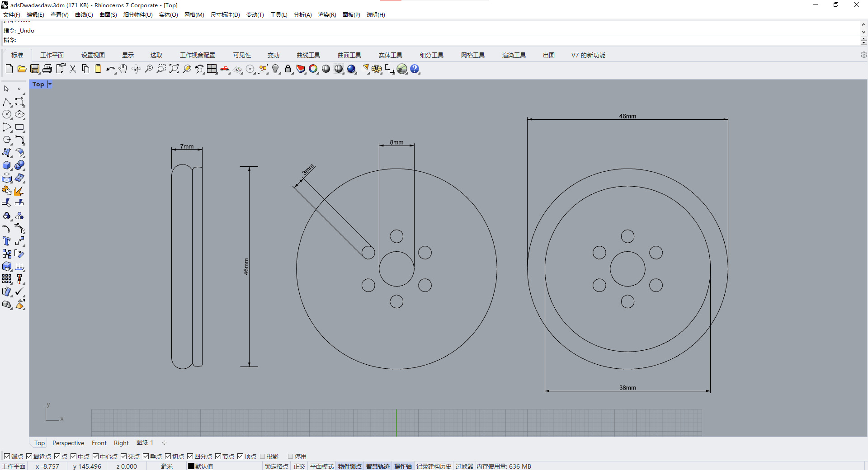Image resolution: width=868 pixels, height=470 pixels.
Task: Open the 曲线(C) menu
Action: point(84,15)
